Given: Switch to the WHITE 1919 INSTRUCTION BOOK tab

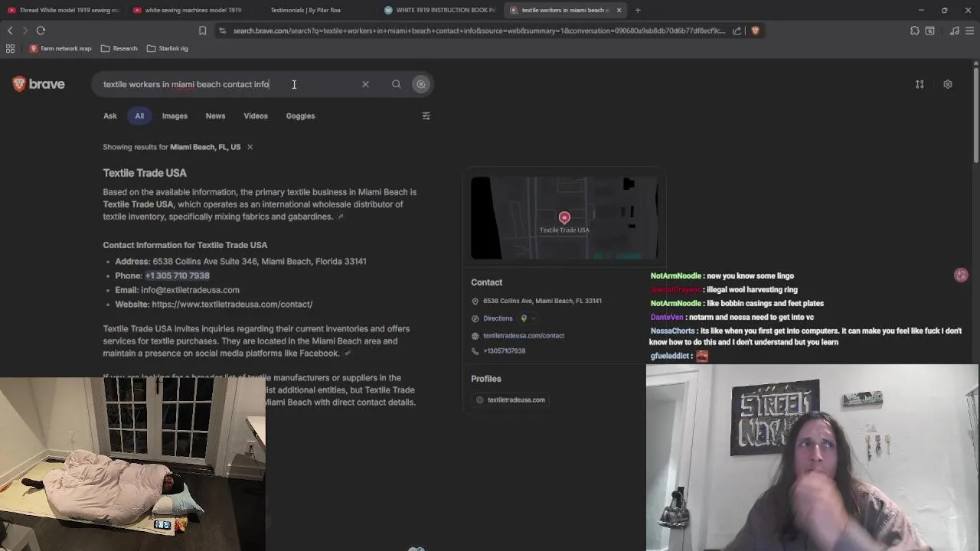Looking at the screenshot, I should 439,10.
